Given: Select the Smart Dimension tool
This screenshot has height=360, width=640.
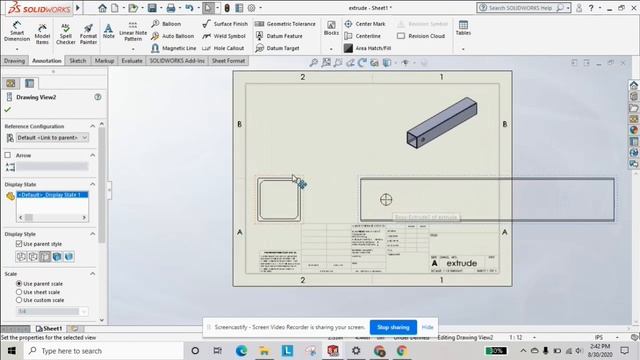Looking at the screenshot, I should click(17, 31).
